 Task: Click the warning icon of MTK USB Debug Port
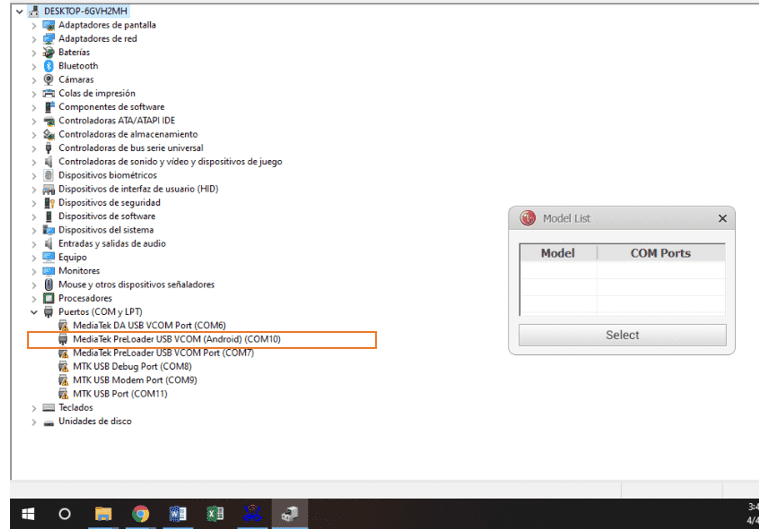pos(63,366)
